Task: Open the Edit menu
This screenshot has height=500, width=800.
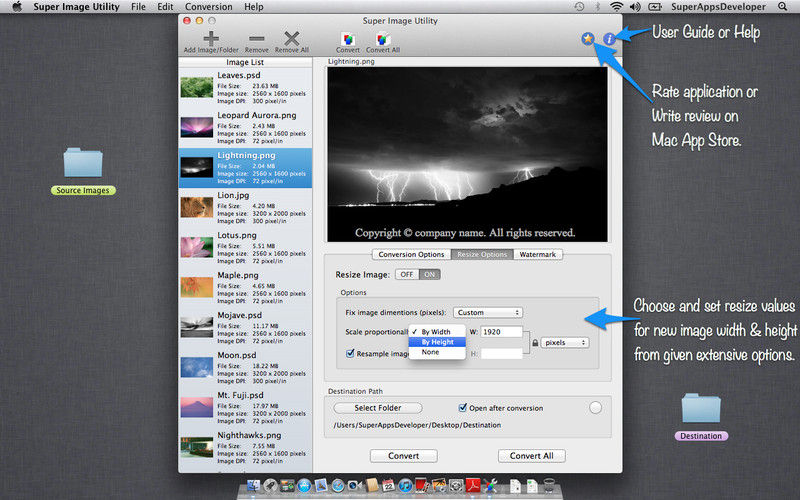Action: pyautogui.click(x=165, y=7)
